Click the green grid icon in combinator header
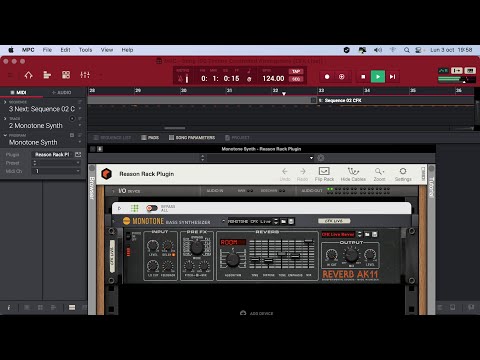This screenshot has width=480, height=360. click(135, 208)
